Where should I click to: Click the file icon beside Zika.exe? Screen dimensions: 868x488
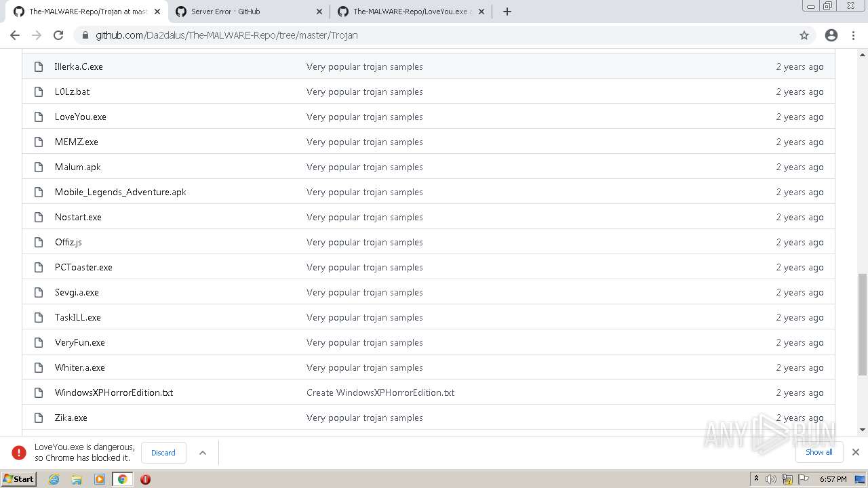(x=39, y=418)
